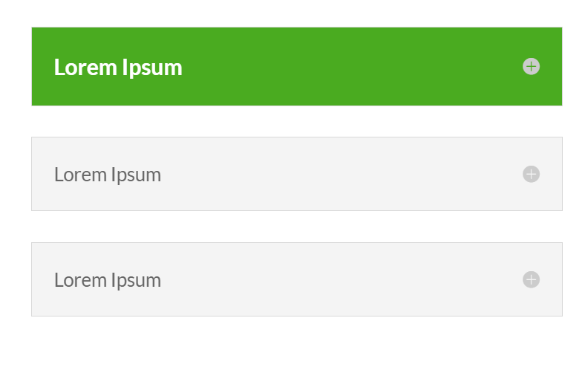Screen dimensions: 588x370
Task: Expand the second Lorem Ipsum accordion section
Action: coord(297,174)
